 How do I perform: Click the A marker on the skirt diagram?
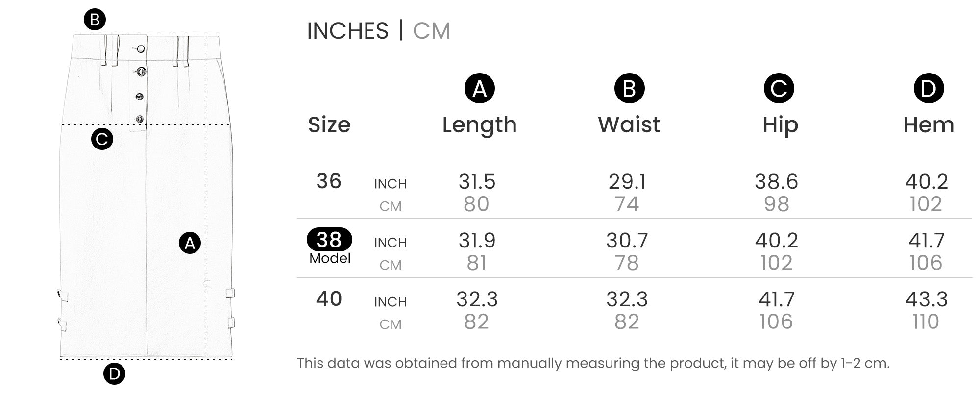click(190, 243)
